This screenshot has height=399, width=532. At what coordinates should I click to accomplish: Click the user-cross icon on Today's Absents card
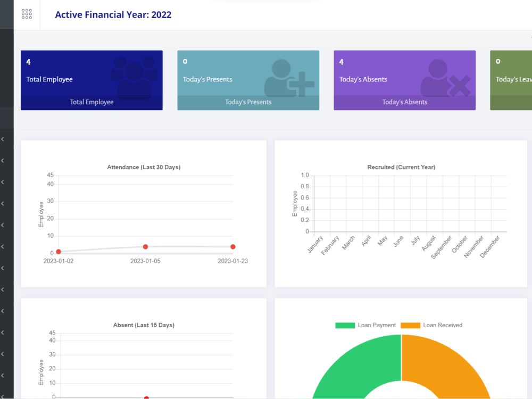tap(446, 78)
